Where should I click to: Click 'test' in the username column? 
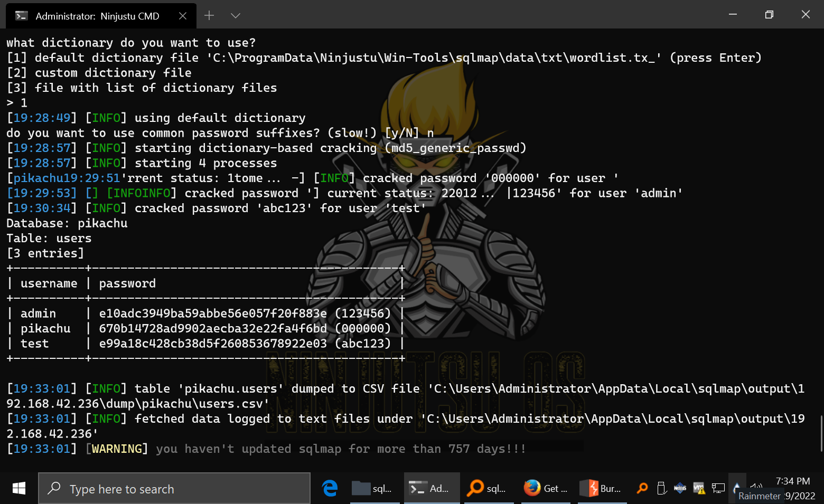[34, 344]
